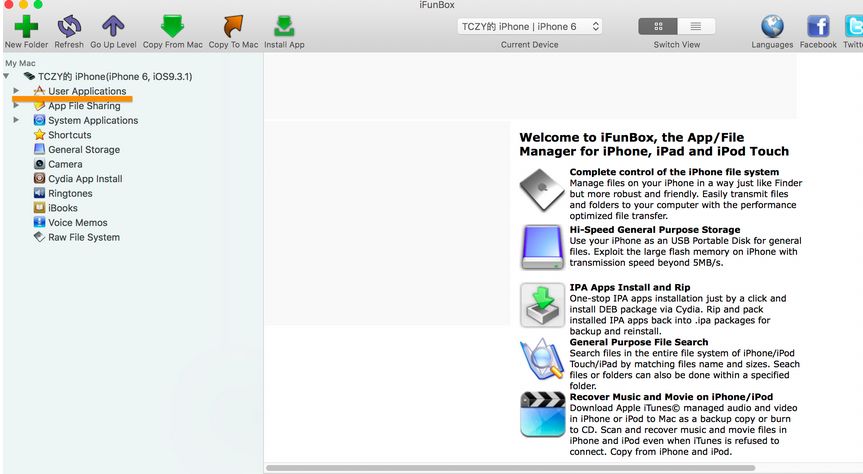This screenshot has height=474, width=863.
Task: Click the User Applications icon
Action: point(39,90)
